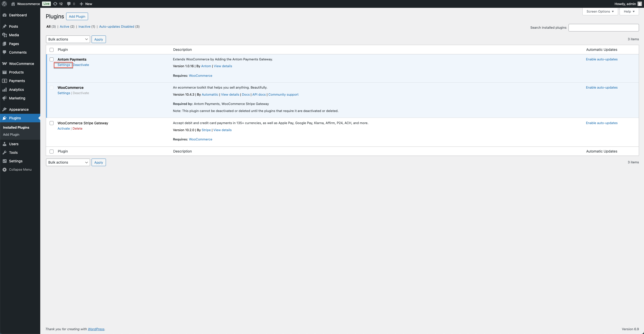Open WooCommerce Community support link

point(283,95)
